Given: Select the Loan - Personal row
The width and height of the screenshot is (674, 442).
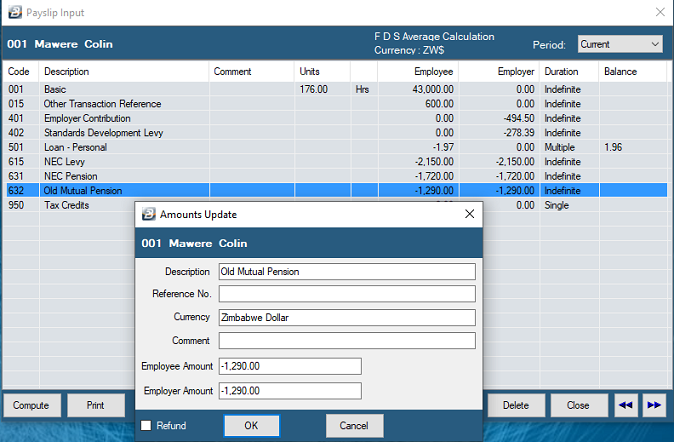Looking at the screenshot, I should pyautogui.click(x=337, y=147).
